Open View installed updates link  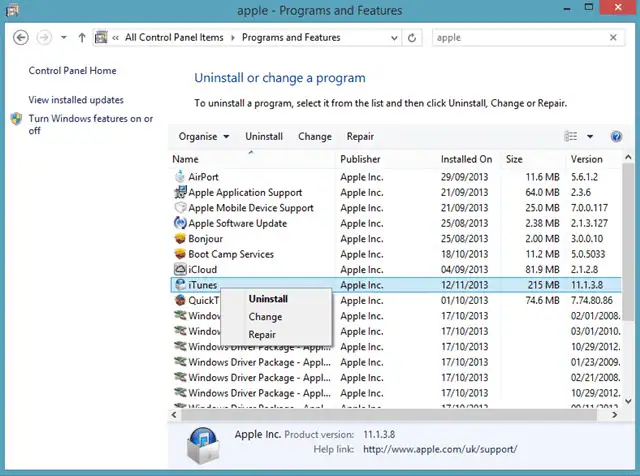pos(76,100)
